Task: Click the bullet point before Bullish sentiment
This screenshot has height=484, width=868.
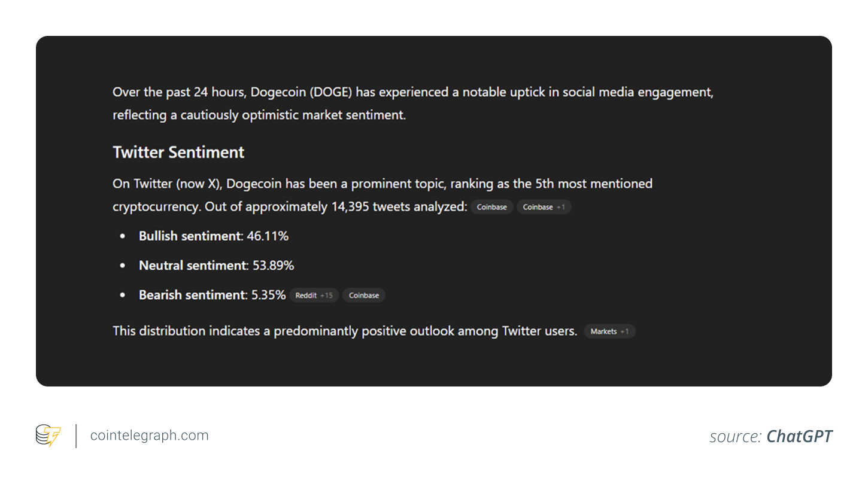Action: (x=123, y=237)
